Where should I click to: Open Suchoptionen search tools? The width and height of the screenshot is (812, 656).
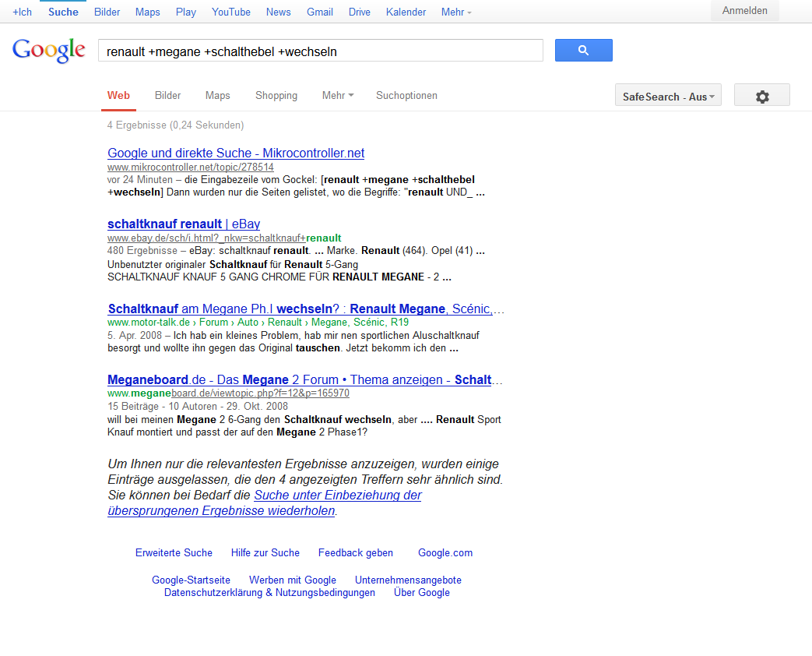pyautogui.click(x=406, y=95)
